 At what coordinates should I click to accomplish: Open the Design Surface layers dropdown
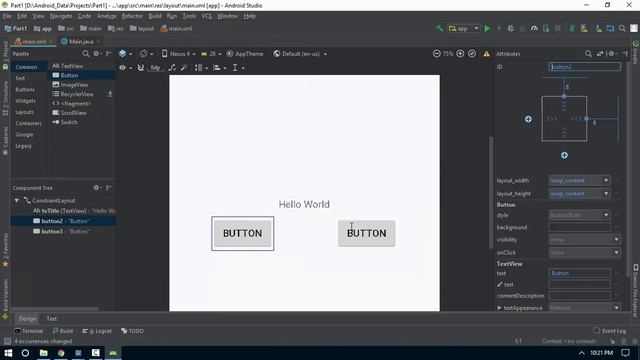(x=125, y=53)
